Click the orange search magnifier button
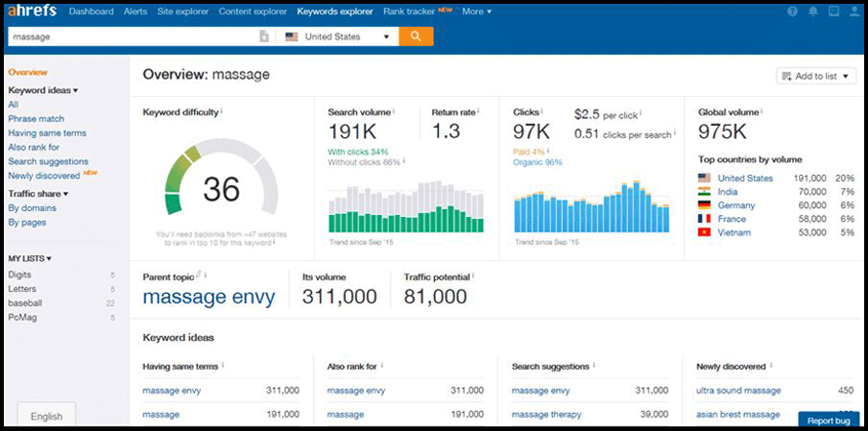 [416, 36]
